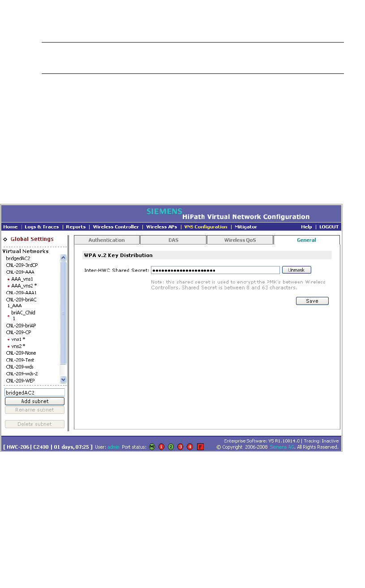365x588 pixels.
Task: Click the Siemens AG copyright link
Action: 282,447
